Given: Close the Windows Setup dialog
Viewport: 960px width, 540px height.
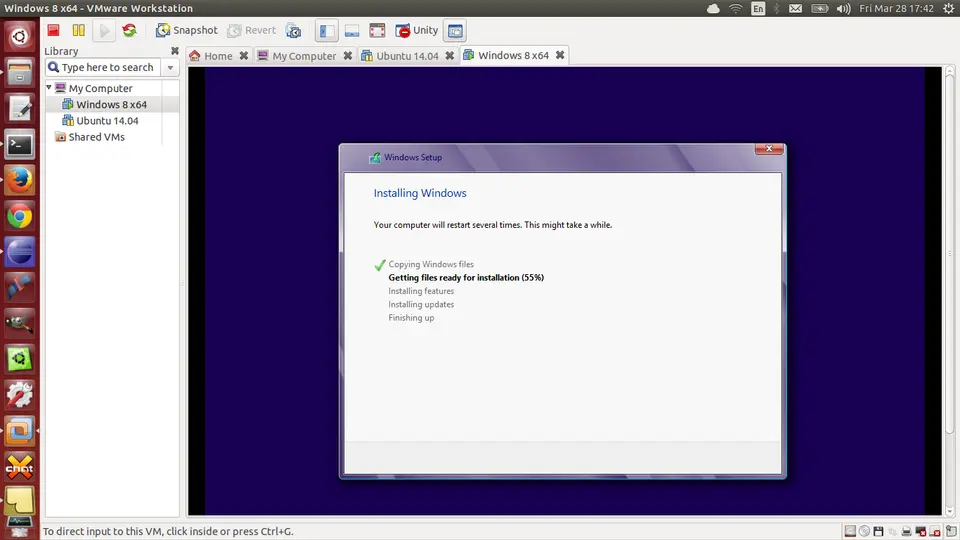Looking at the screenshot, I should point(769,149).
